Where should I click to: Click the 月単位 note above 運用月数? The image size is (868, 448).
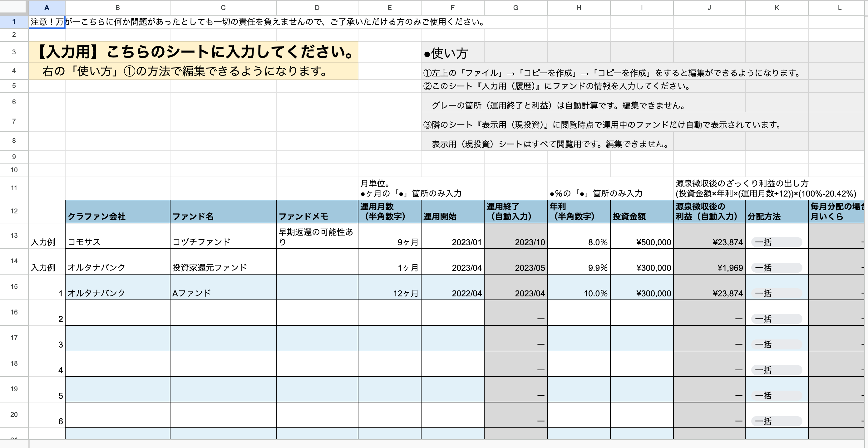point(411,188)
